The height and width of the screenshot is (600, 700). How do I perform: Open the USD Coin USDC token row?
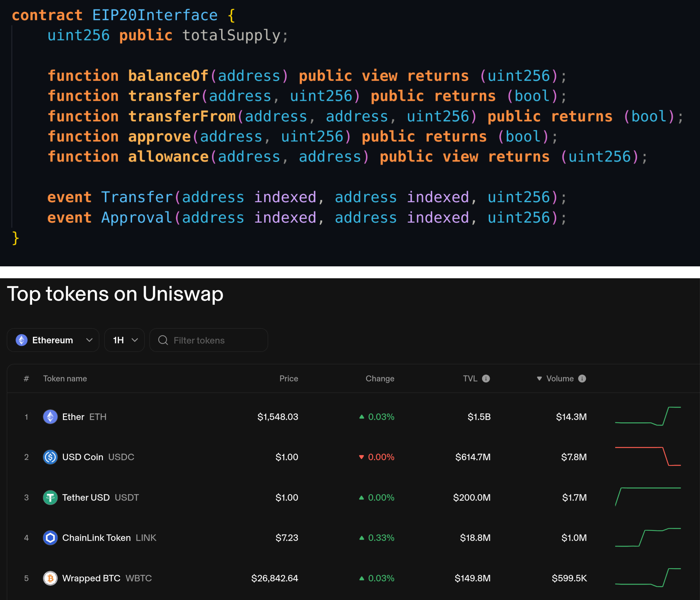353,457
